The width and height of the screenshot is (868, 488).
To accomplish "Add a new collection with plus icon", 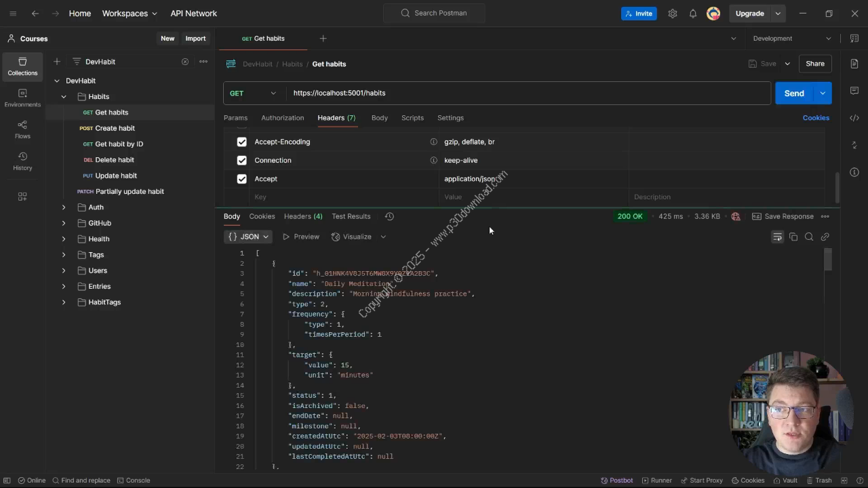I will (57, 62).
